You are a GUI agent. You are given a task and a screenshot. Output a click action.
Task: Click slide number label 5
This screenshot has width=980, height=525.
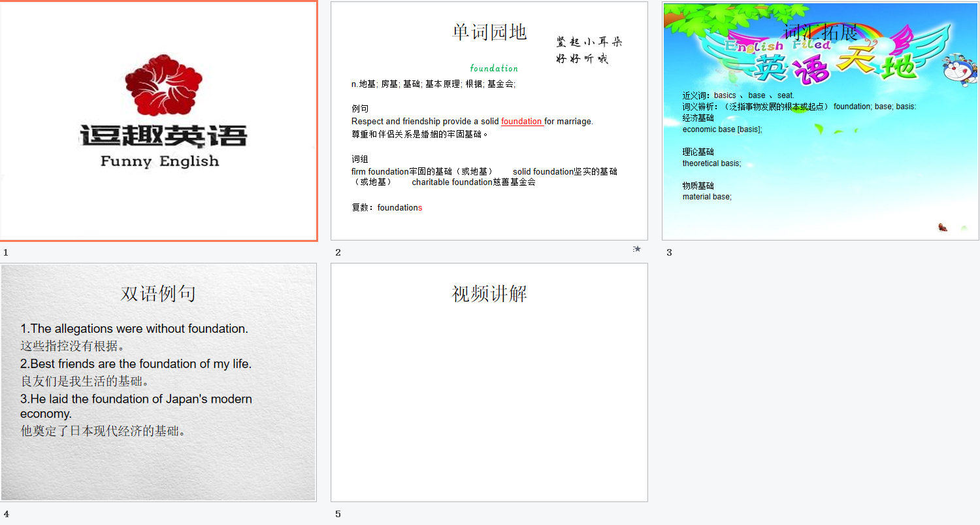tap(338, 514)
